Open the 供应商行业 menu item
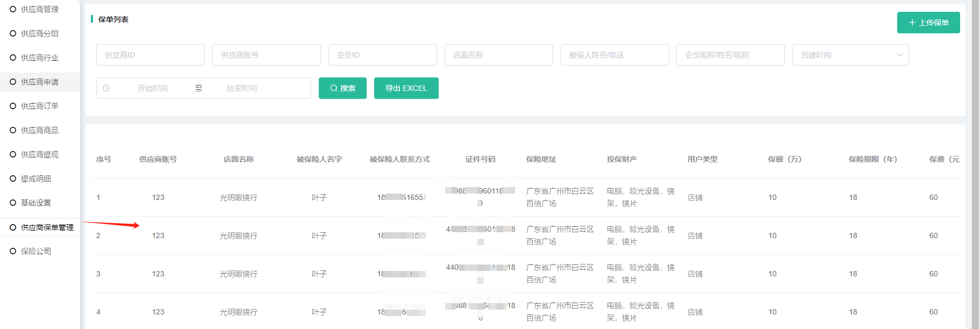 coord(39,58)
